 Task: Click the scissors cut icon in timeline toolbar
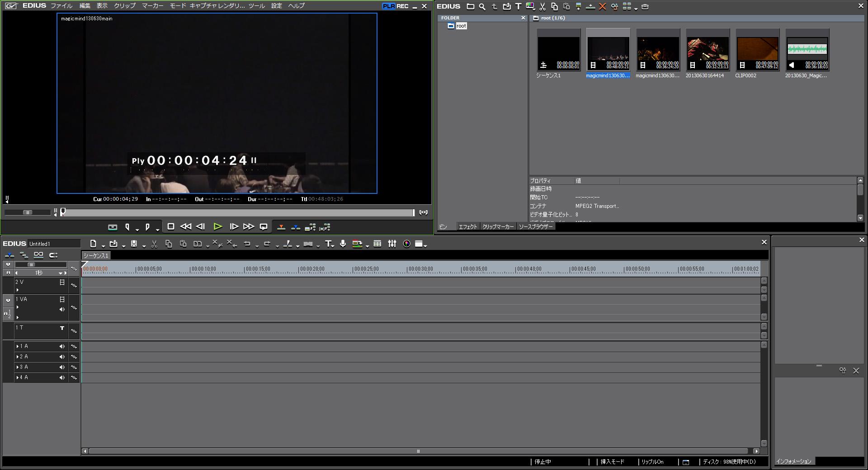(x=154, y=244)
